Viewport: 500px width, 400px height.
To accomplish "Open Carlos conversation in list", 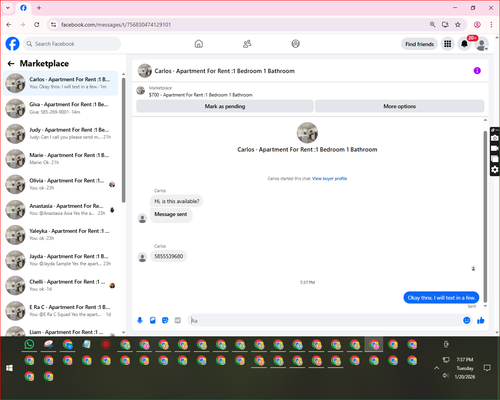I will [61, 83].
